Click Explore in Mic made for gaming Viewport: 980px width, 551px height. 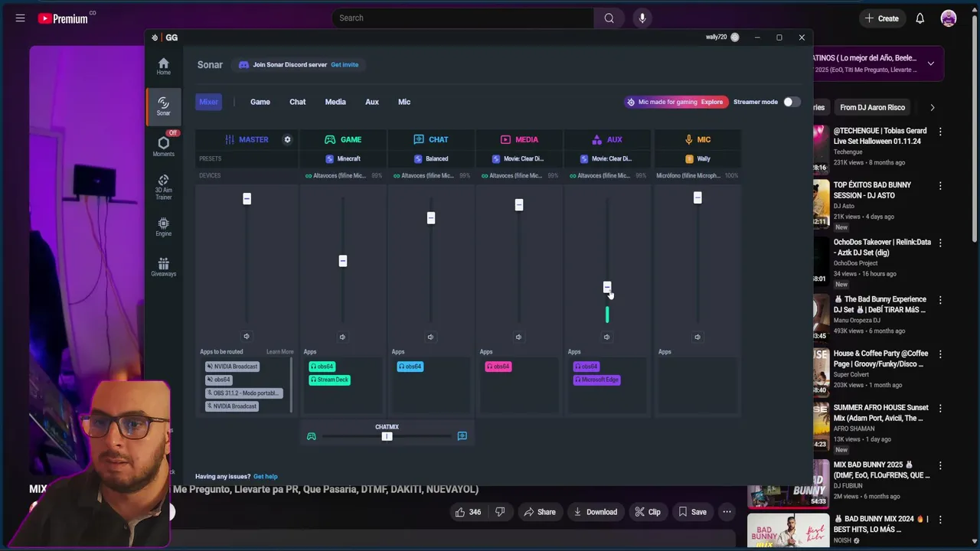click(711, 102)
